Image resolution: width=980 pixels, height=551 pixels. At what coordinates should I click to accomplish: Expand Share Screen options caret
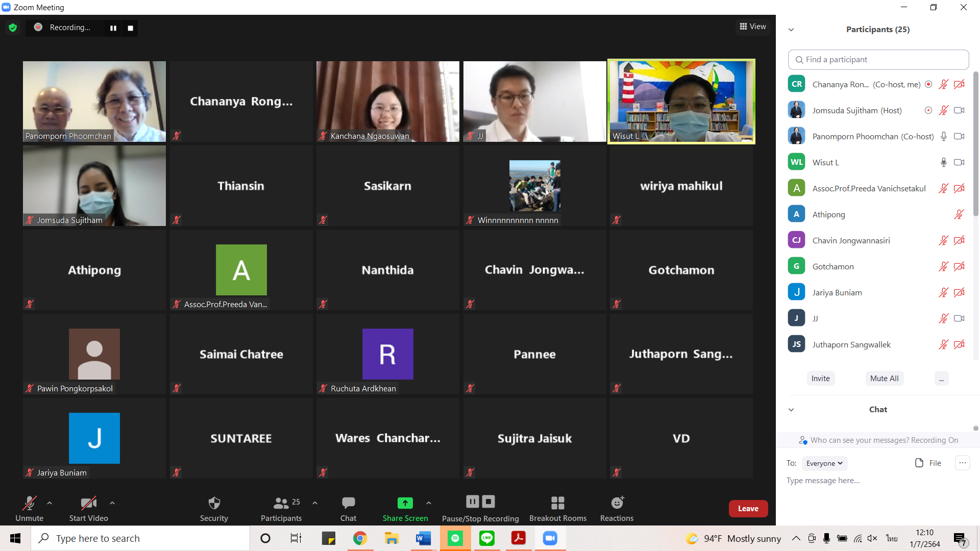(429, 503)
